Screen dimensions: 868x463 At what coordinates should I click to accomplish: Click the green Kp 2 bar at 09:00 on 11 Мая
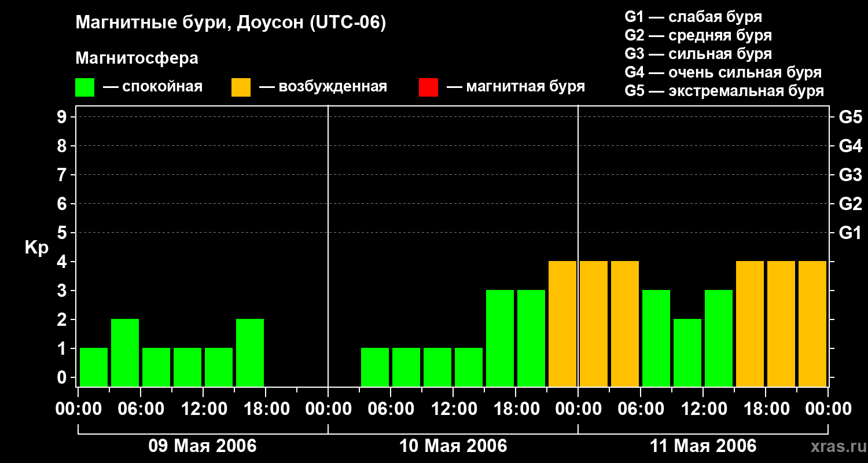[687, 352]
